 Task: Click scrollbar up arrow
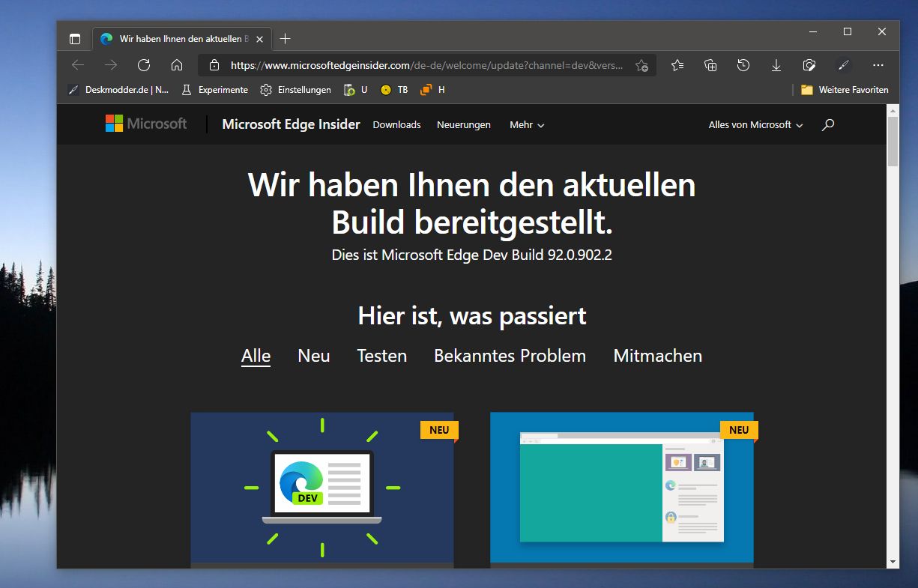893,110
